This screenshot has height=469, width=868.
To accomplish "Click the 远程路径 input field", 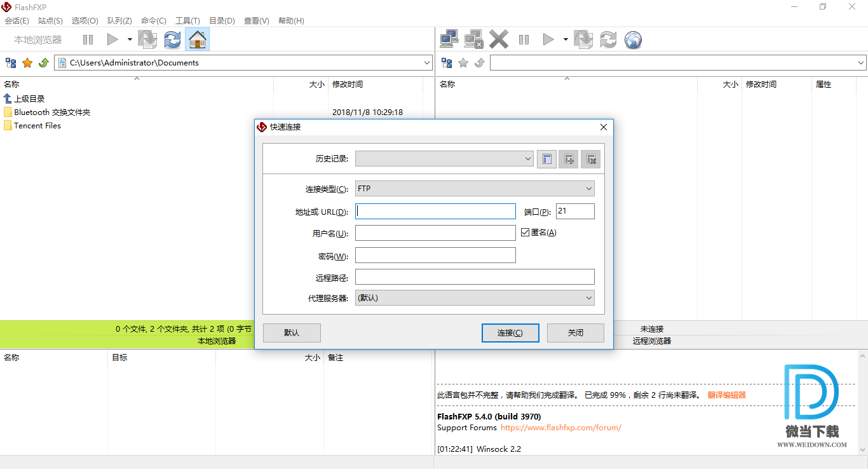I will (x=475, y=277).
